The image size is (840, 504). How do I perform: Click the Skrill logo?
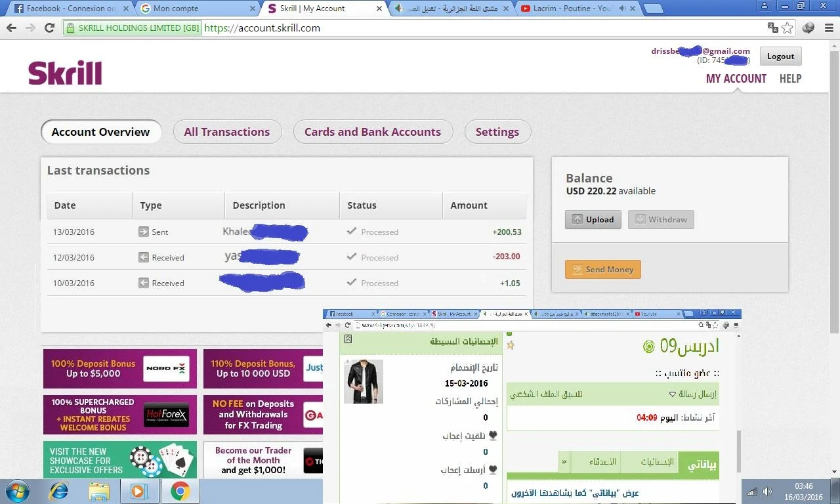point(65,73)
